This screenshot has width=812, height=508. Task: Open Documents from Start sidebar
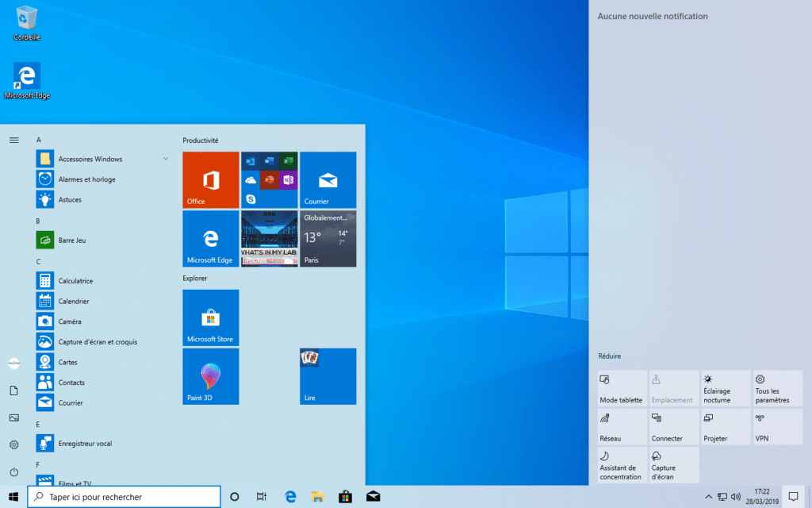point(14,391)
